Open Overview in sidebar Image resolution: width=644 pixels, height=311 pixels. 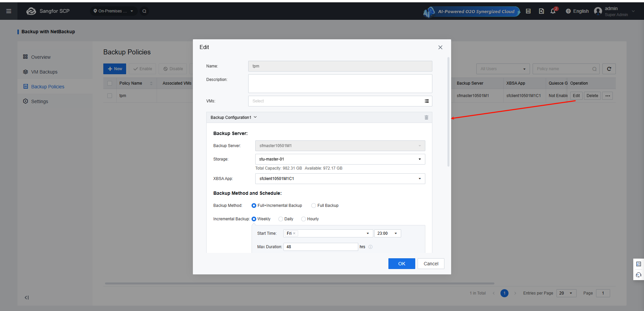coord(41,57)
